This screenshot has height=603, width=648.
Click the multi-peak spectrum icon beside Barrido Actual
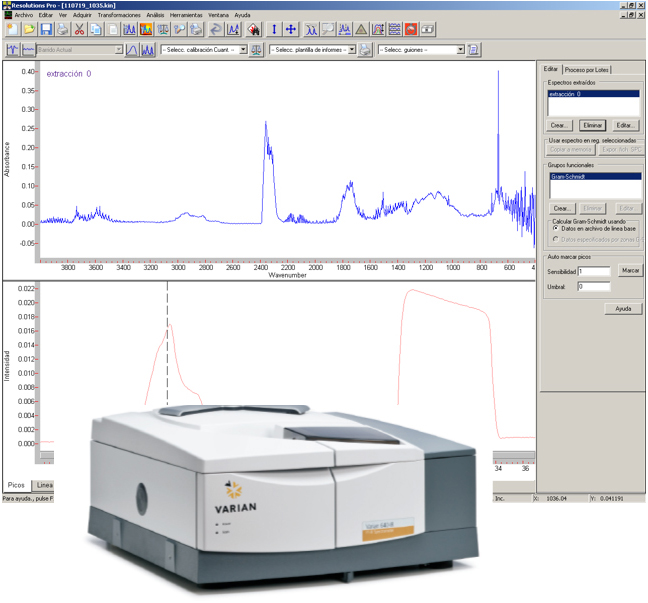pos(148,50)
